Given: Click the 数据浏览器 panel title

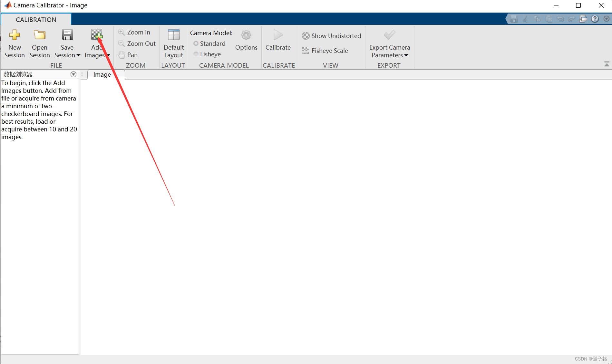Looking at the screenshot, I should click(x=18, y=74).
